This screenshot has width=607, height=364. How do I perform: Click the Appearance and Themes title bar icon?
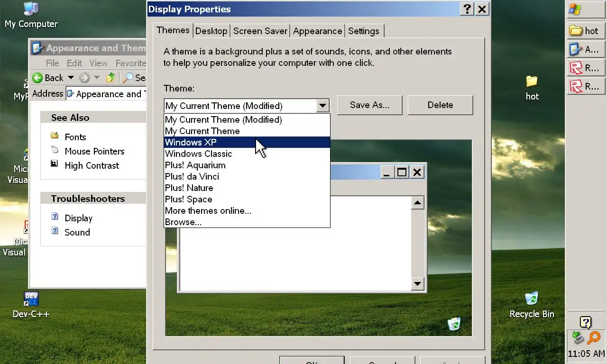click(x=37, y=48)
